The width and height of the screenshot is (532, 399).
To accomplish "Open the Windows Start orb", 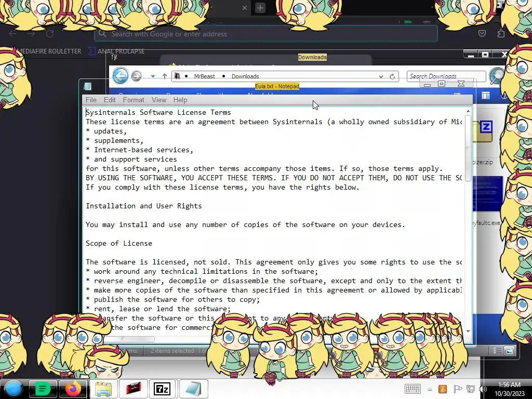I will pos(14,389).
